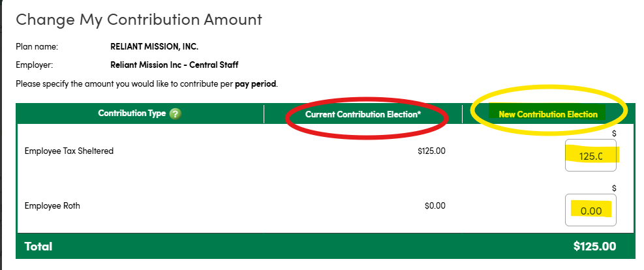644x270 pixels.
Task: Click the dollar sign above the Roth field
Action: pyautogui.click(x=614, y=188)
